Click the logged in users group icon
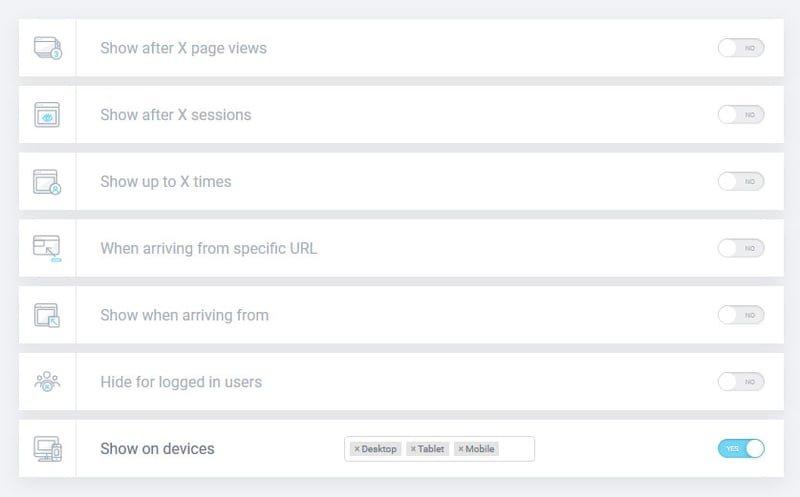Image resolution: width=800 pixels, height=497 pixels. coord(47,382)
